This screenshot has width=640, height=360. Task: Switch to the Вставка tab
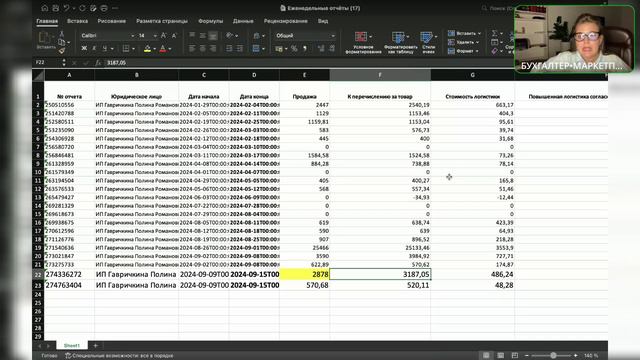coord(78,21)
